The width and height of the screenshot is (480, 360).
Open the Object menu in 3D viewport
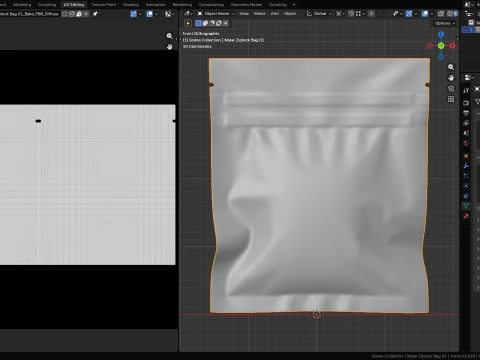290,14
